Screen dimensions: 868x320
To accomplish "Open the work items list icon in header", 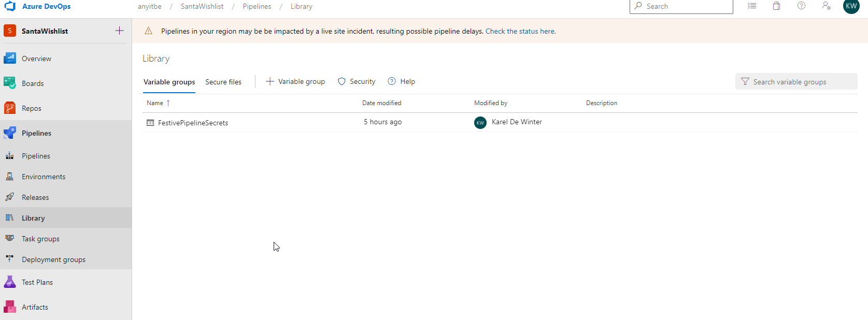I will (752, 6).
